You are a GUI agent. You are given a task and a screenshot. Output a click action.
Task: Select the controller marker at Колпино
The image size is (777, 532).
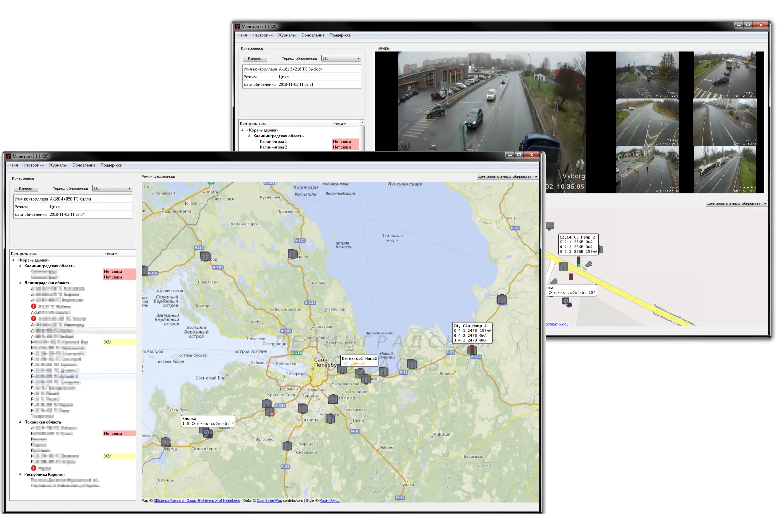click(333, 399)
